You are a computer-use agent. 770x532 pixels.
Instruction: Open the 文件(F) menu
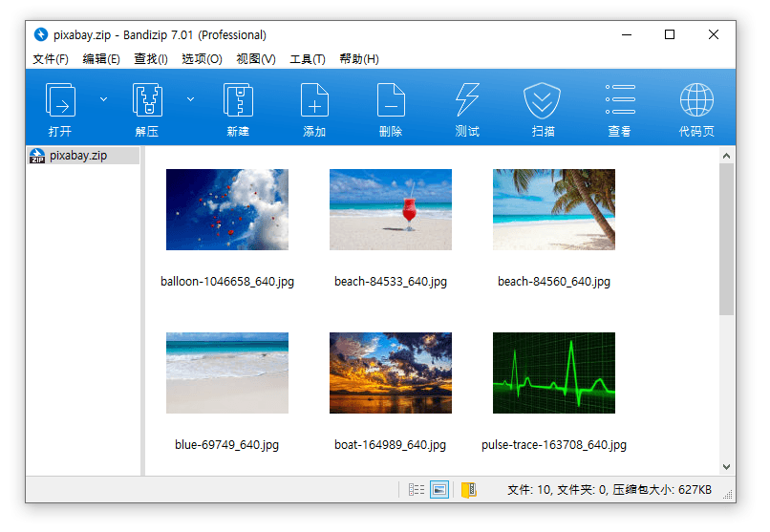click(51, 59)
